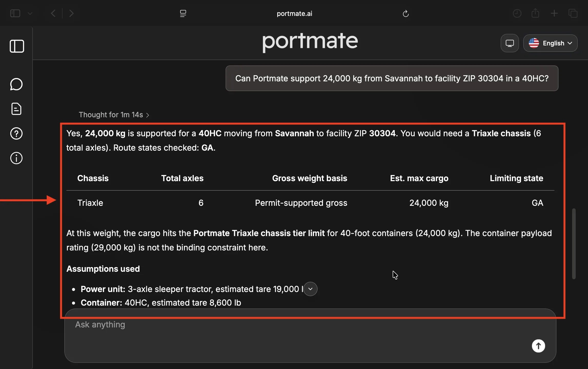The image size is (588, 369).
Task: Show Safari tab overview
Action: (x=573, y=13)
